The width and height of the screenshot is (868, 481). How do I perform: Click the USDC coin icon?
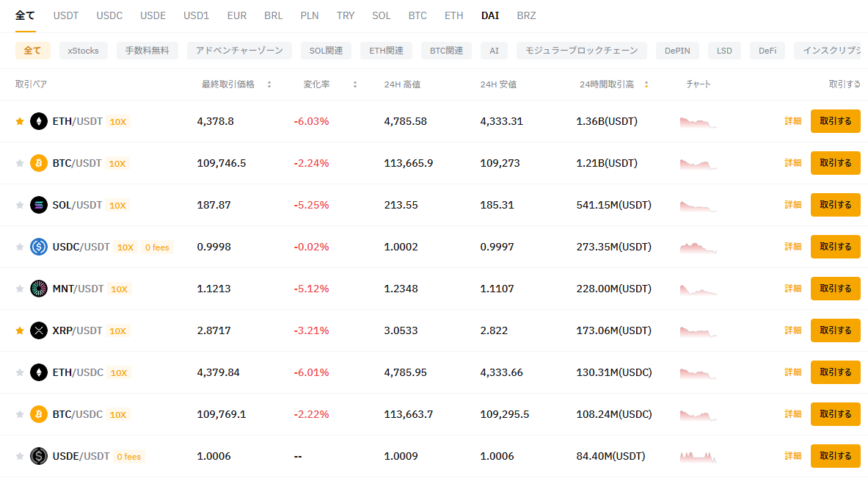point(39,247)
